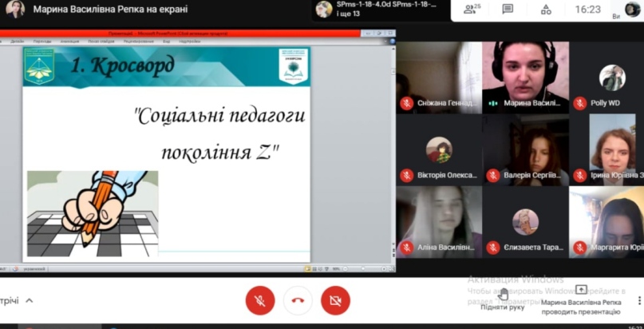Click presenter avatar beside Марина Василівна Репка
This screenshot has height=329, width=644.
15,9
